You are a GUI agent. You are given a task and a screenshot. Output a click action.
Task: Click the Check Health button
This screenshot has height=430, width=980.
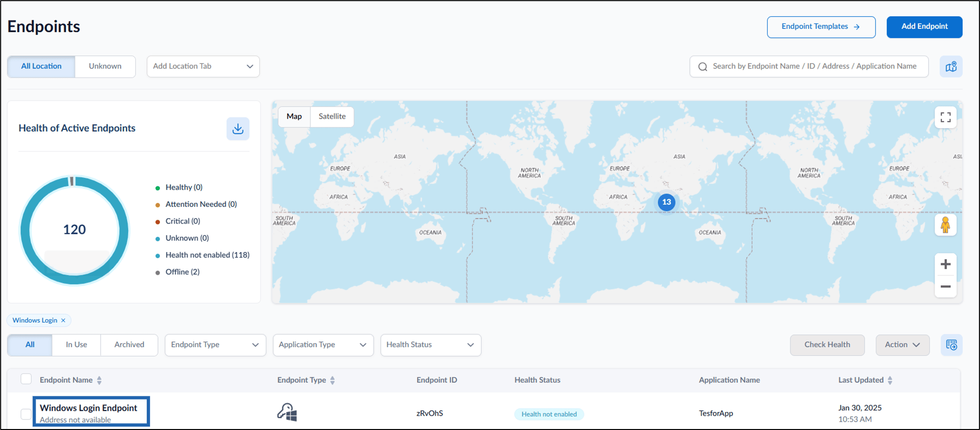coord(827,345)
